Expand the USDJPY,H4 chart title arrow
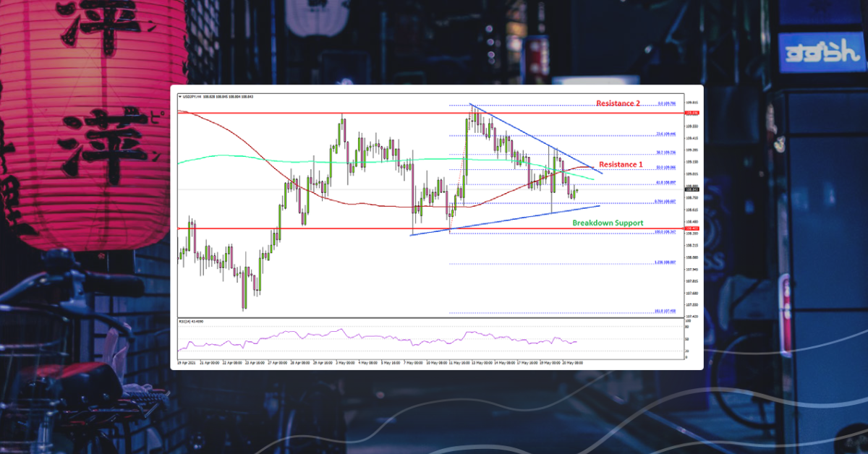 (180, 95)
